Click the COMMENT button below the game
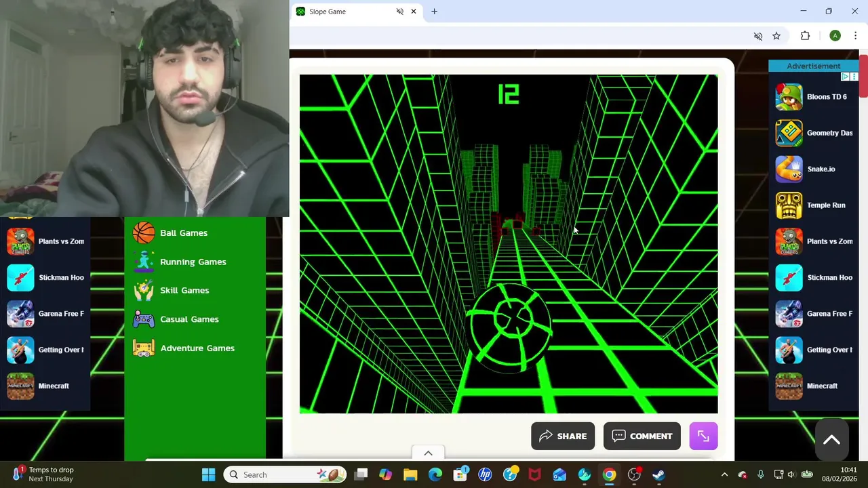The height and width of the screenshot is (488, 868). coord(642,436)
